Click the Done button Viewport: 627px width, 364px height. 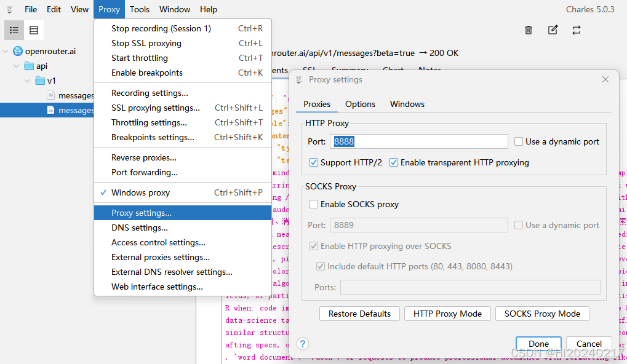click(x=538, y=344)
